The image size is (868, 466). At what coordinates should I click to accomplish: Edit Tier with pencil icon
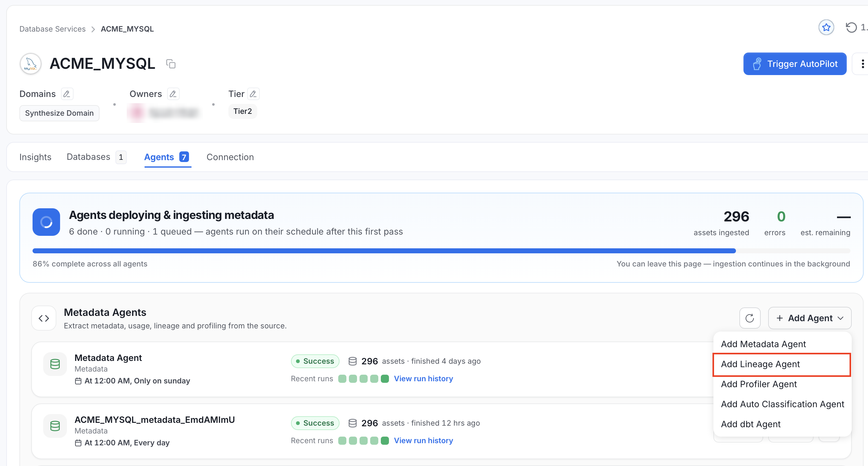[253, 94]
